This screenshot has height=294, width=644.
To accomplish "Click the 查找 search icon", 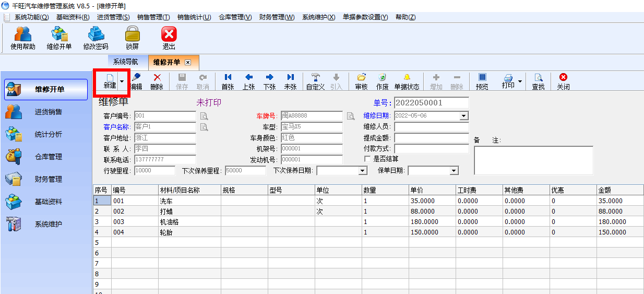I will pos(538,81).
